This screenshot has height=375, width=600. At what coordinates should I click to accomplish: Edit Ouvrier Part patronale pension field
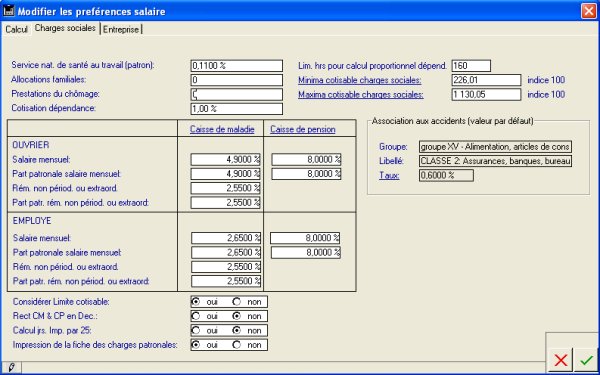click(306, 174)
